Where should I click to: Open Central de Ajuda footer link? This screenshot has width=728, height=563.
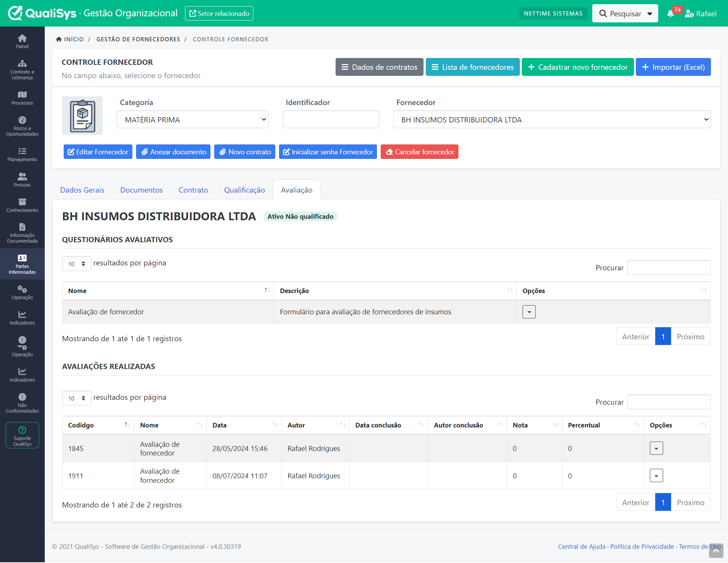[x=582, y=546]
